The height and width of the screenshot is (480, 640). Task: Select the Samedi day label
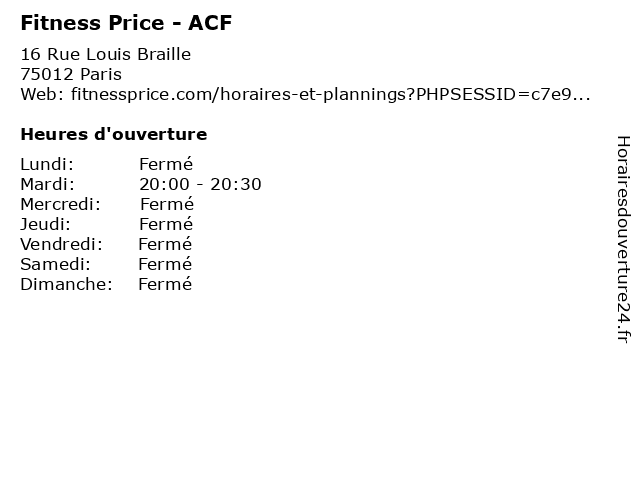(56, 264)
